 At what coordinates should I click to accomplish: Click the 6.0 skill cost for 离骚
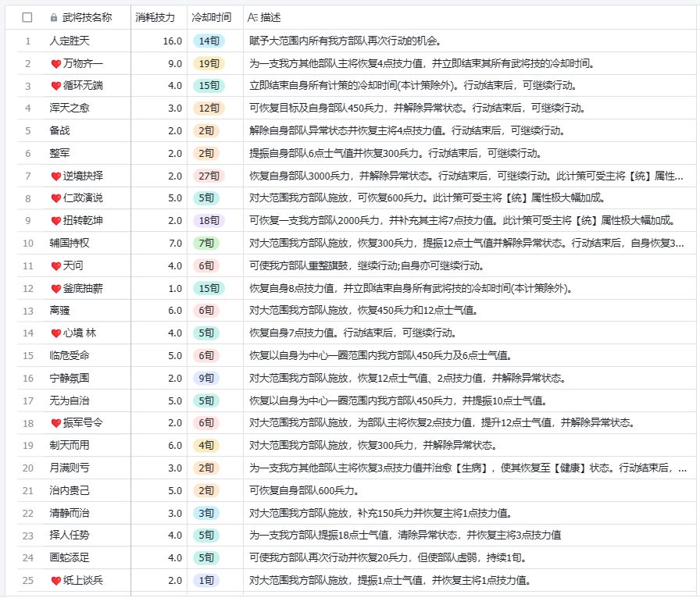click(175, 311)
